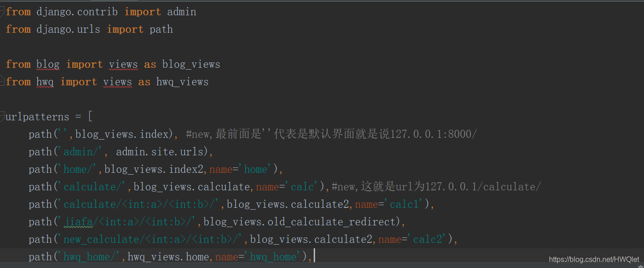Click 'blog_views.index2' in the home route
The width and height of the screenshot is (644, 268).
point(154,169)
